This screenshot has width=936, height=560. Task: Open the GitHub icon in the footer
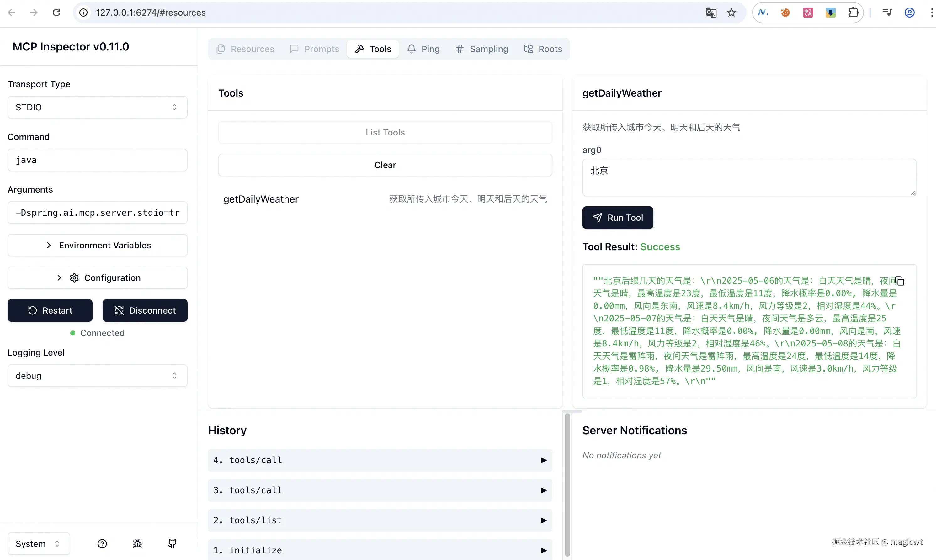coord(172,543)
